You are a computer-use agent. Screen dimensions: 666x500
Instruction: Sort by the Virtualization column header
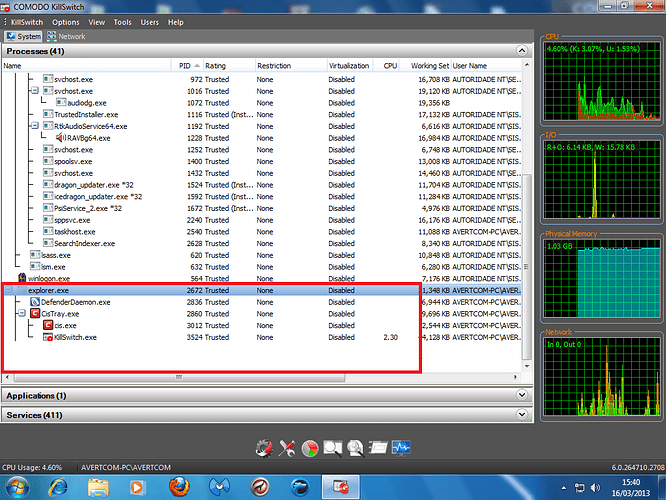pyautogui.click(x=350, y=66)
